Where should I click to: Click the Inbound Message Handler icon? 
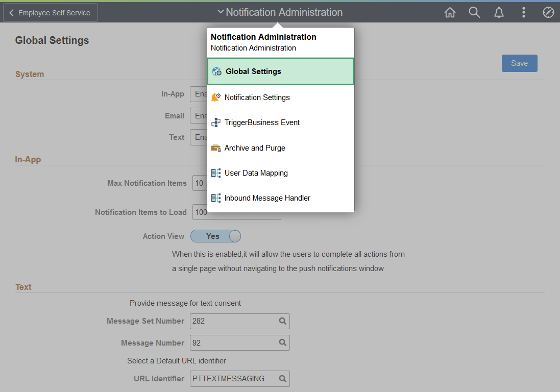click(x=216, y=198)
